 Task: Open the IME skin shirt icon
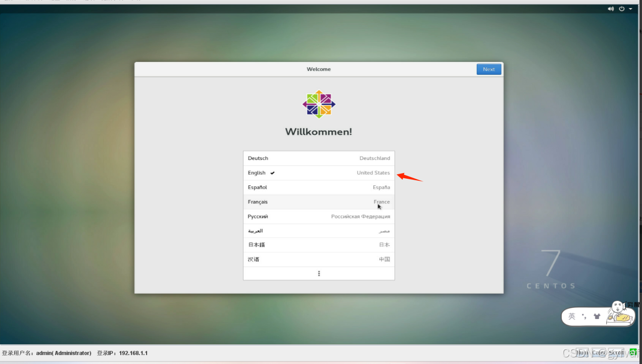[597, 317]
